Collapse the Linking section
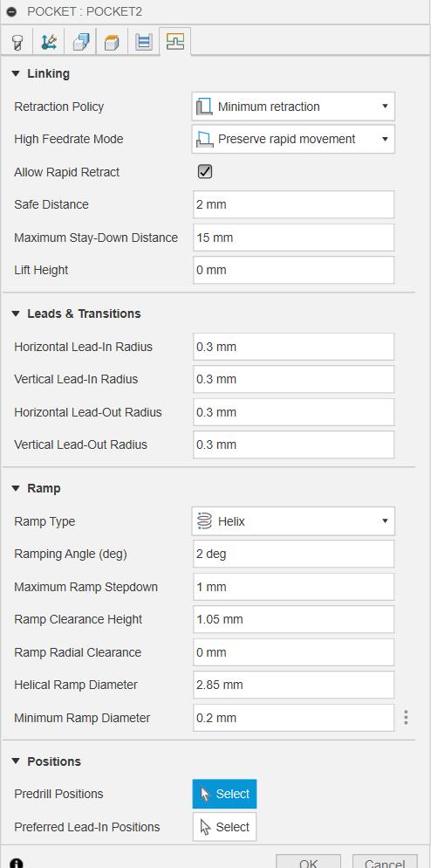 [x=16, y=73]
